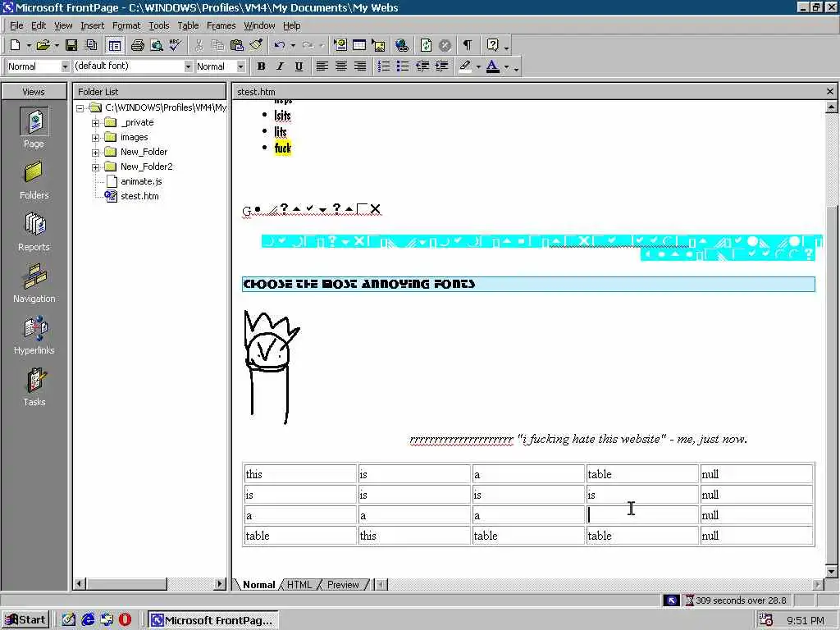Screen dimensions: 840x630
Task: Toggle Center alignment
Action: click(341, 66)
